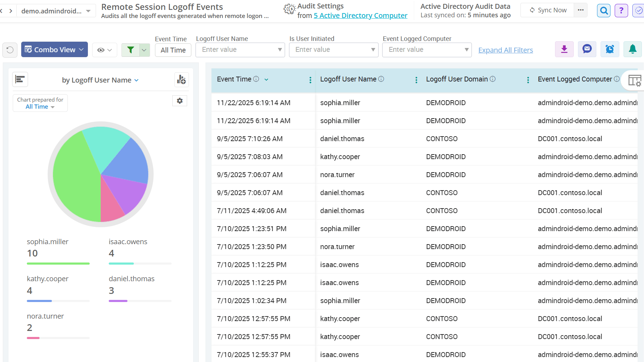
Task: Click the chart type bar icon in chart panel
Action: tap(20, 79)
